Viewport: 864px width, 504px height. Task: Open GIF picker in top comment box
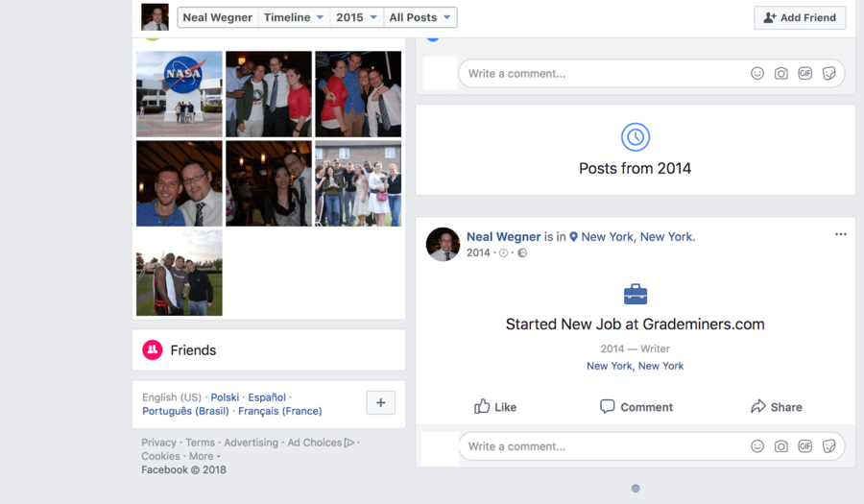pos(805,73)
